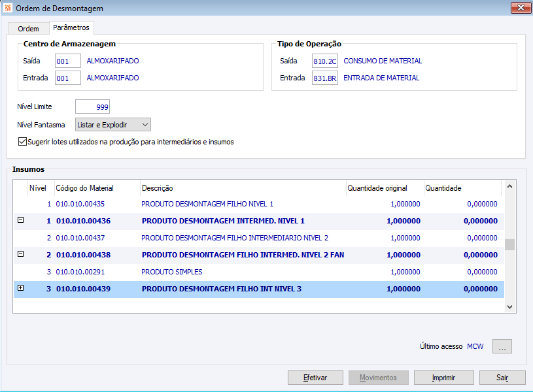Click the Código do Material column header
This screenshot has height=392, width=533.
tap(97, 188)
